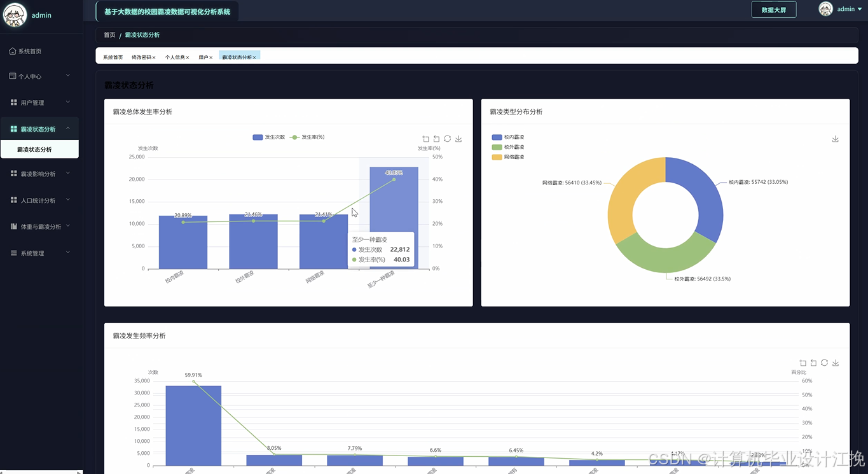Click area-zoom icon in 霸凌发生频率分析 chart
The height and width of the screenshot is (474, 868).
click(803, 363)
